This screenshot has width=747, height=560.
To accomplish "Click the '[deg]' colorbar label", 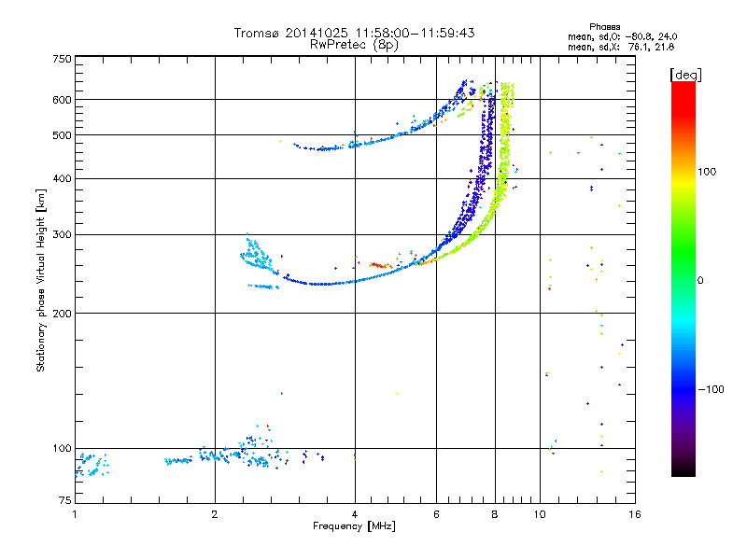I will coord(685,75).
